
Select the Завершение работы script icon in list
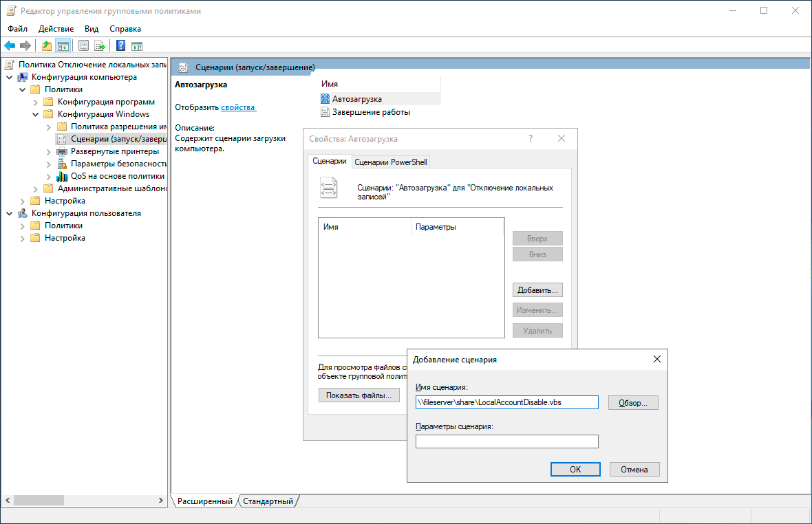(x=325, y=112)
